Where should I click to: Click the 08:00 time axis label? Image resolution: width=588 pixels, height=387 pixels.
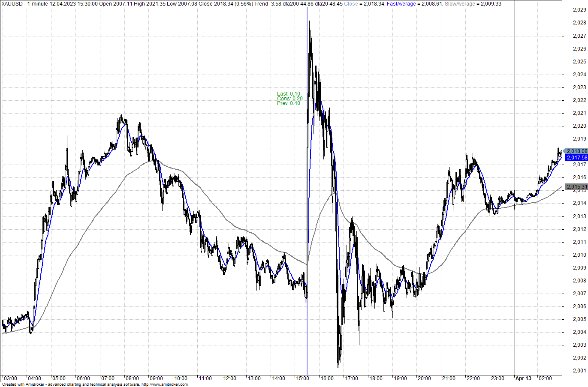coord(132,378)
